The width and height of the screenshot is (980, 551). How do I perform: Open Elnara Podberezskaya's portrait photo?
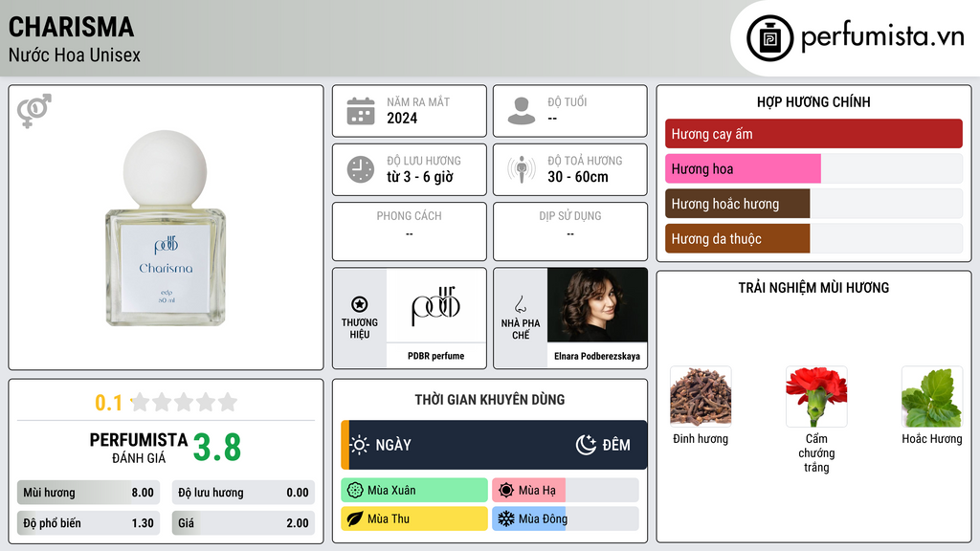click(597, 305)
